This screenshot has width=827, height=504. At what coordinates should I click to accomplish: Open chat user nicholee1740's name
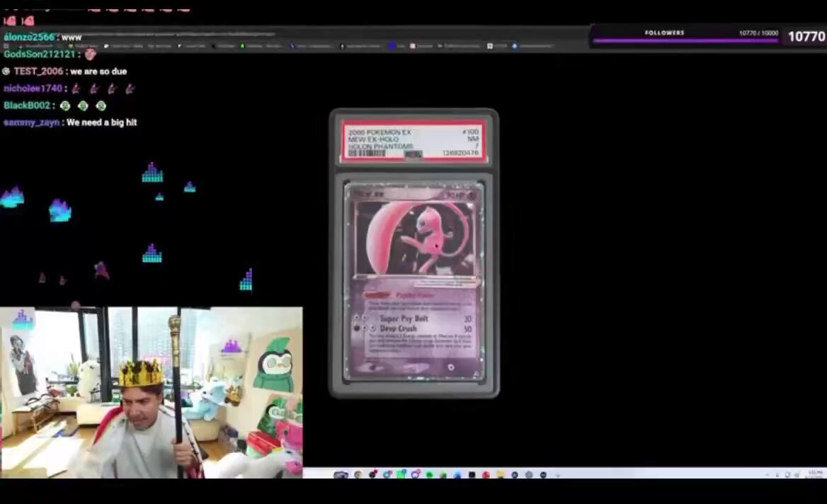tap(33, 88)
